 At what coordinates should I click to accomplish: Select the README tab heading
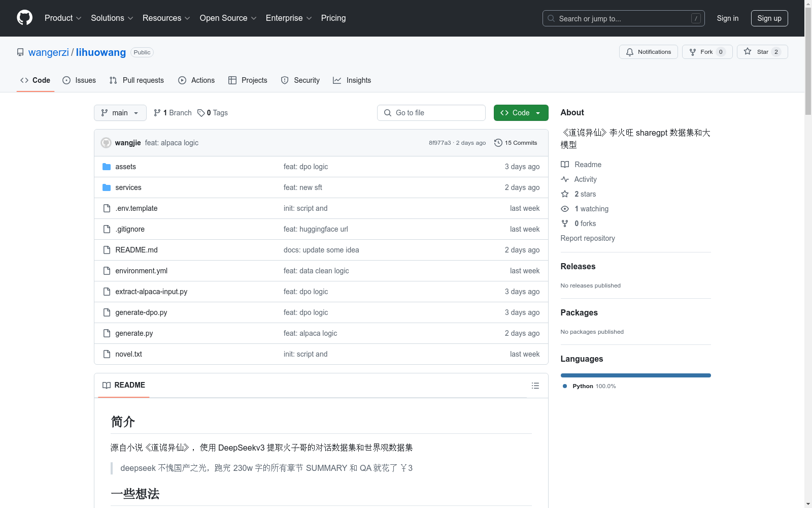click(x=124, y=385)
